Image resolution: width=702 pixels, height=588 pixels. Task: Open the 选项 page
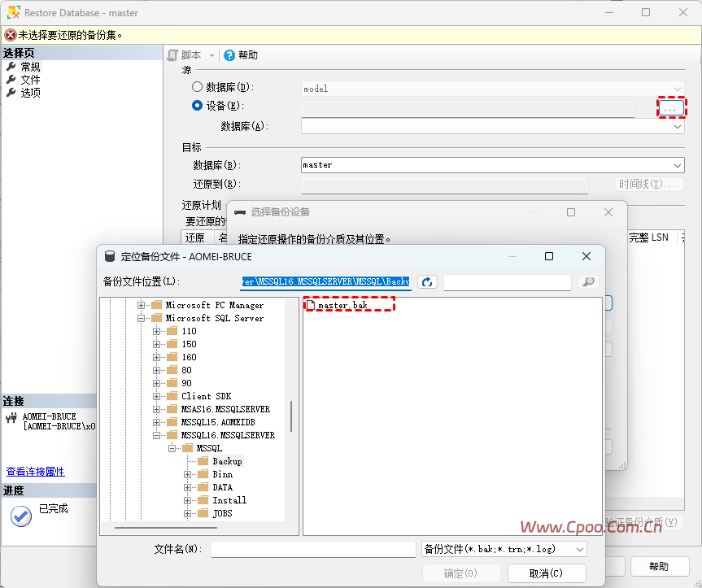pos(30,93)
